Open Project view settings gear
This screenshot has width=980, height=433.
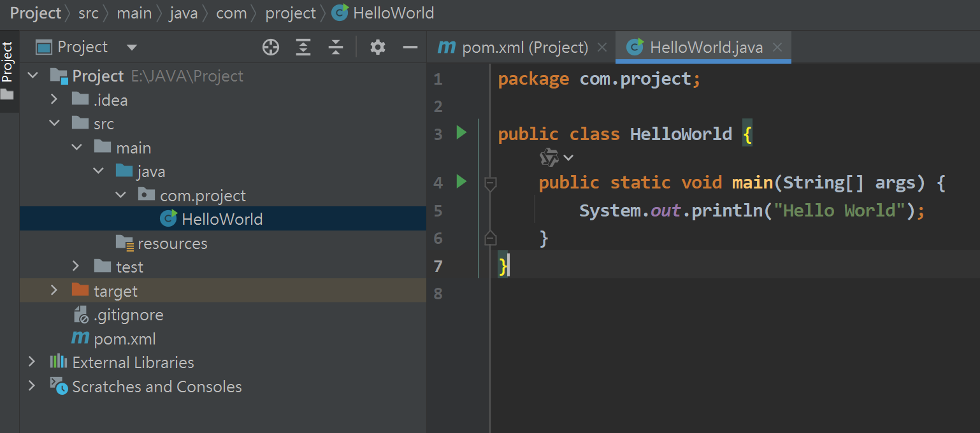pos(378,47)
